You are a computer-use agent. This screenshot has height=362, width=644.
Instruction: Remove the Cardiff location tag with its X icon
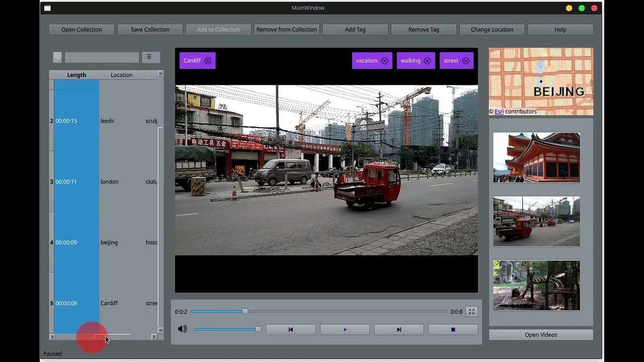(x=208, y=61)
